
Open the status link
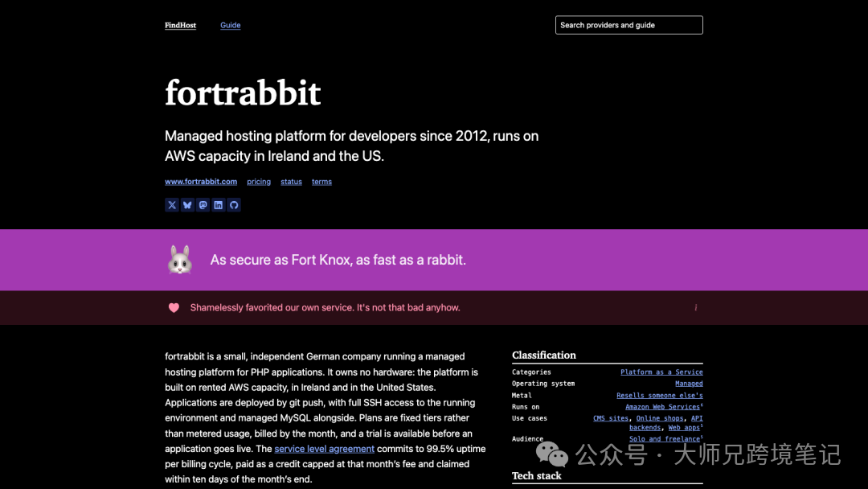291,182
